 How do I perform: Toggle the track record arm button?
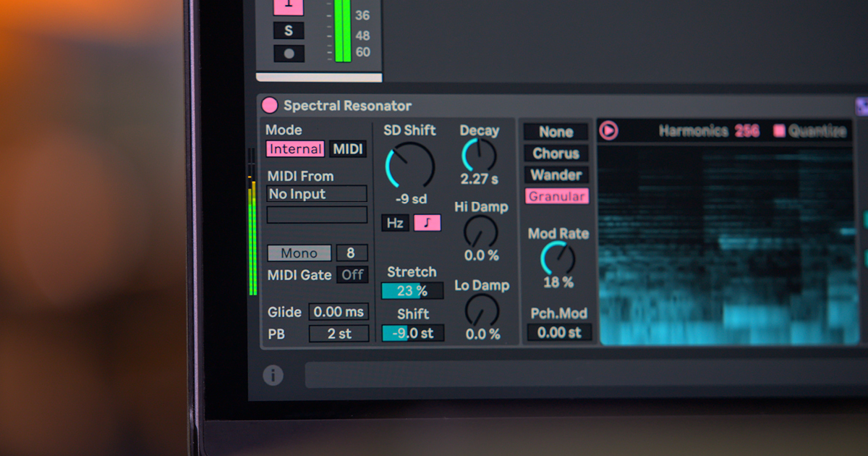coord(289,54)
